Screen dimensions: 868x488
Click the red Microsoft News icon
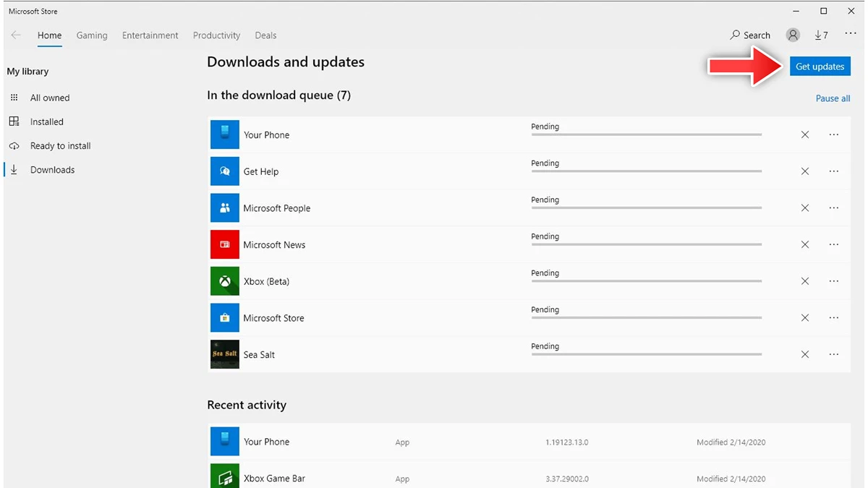coord(224,245)
